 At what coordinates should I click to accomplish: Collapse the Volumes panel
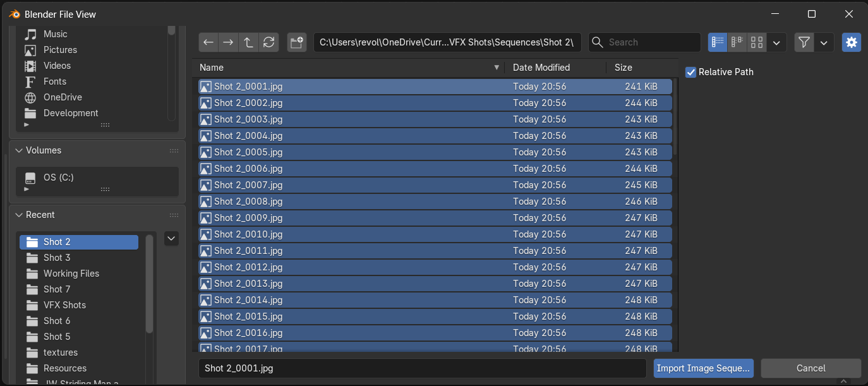[x=18, y=150]
